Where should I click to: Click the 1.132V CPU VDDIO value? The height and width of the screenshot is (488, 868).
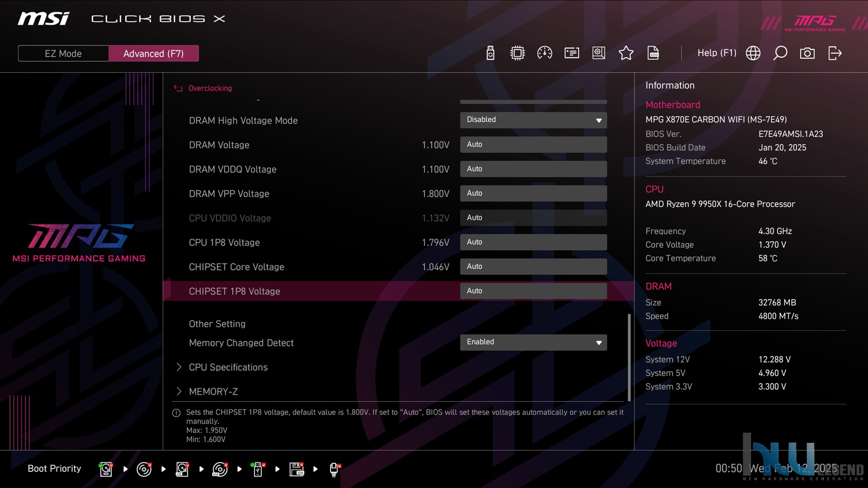(435, 218)
